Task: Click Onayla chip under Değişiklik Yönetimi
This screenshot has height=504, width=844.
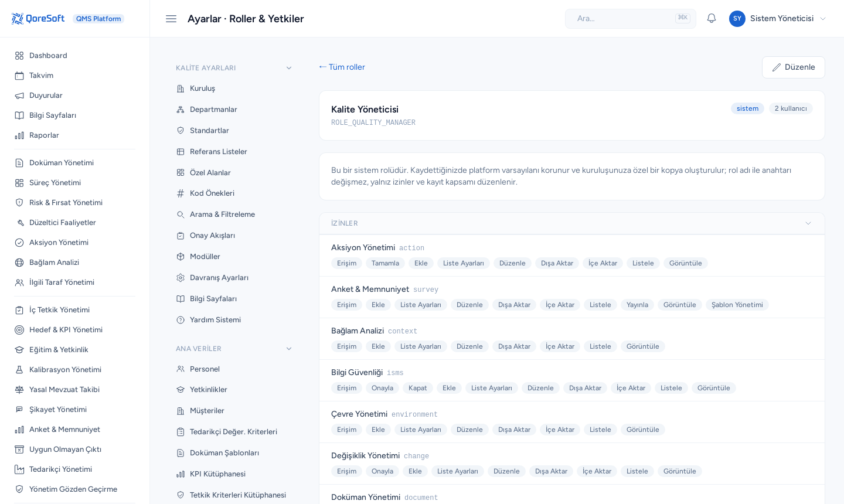Action: [x=382, y=471]
